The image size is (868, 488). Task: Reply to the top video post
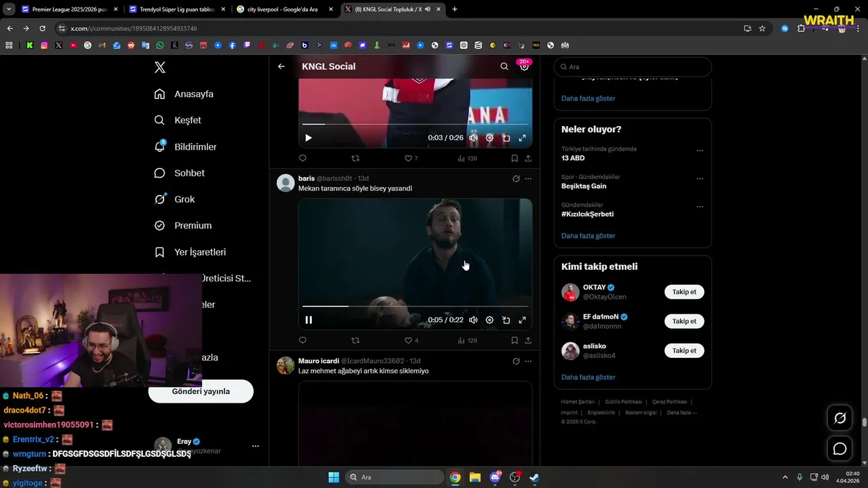302,158
